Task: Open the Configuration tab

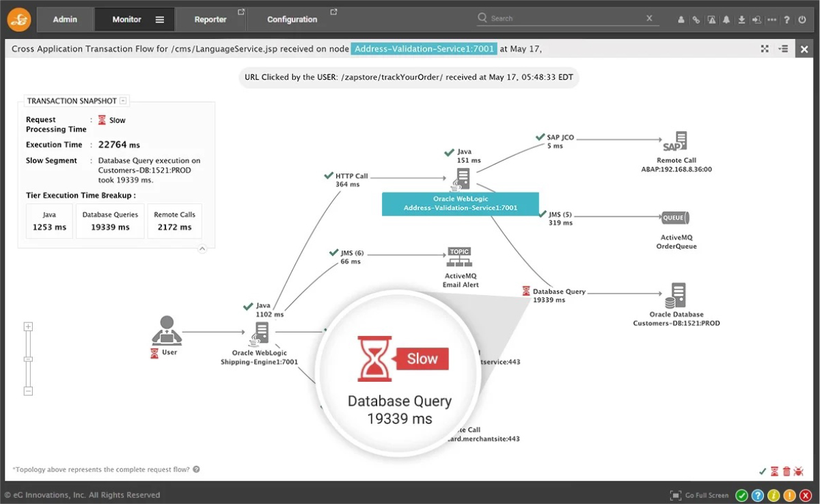Action: tap(292, 20)
